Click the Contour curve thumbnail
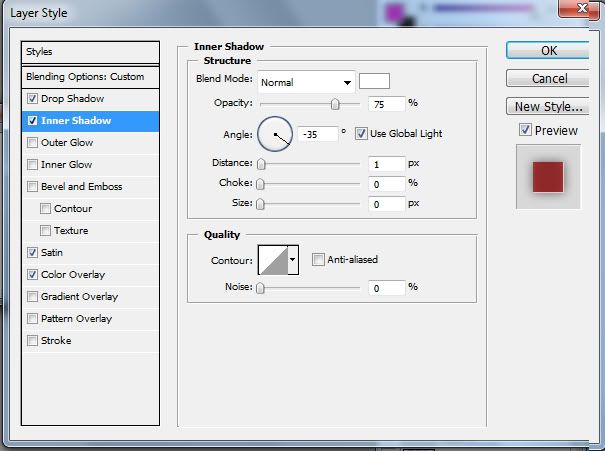This screenshot has height=451, width=605. tap(272, 260)
